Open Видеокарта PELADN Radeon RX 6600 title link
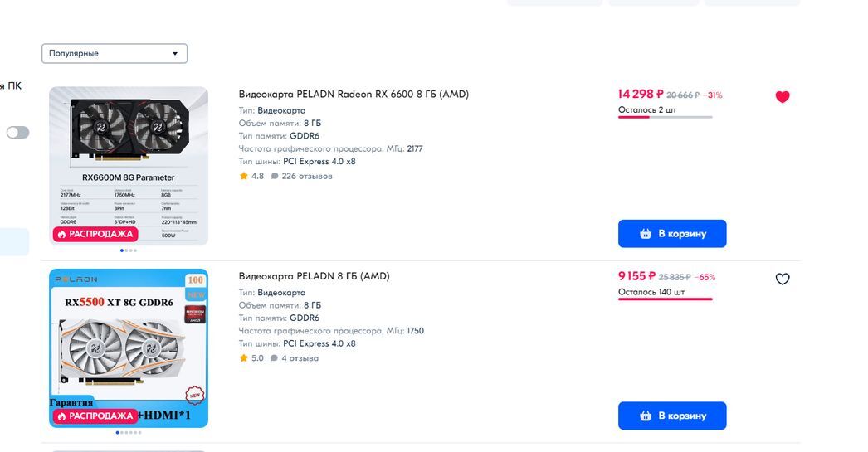 (x=354, y=95)
